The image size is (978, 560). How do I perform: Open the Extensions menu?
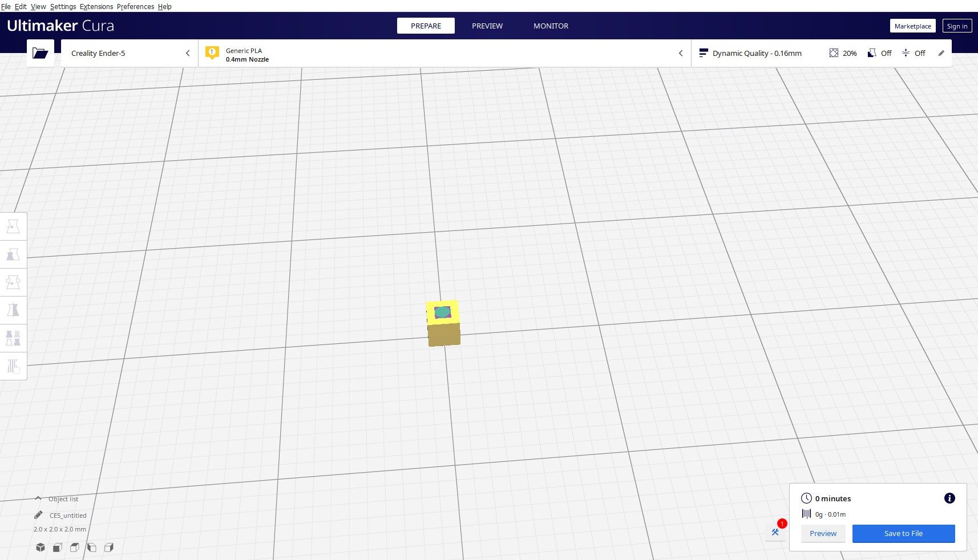point(96,6)
